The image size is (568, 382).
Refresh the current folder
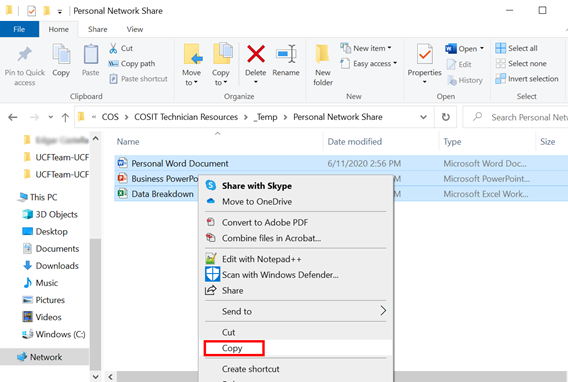[x=446, y=117]
